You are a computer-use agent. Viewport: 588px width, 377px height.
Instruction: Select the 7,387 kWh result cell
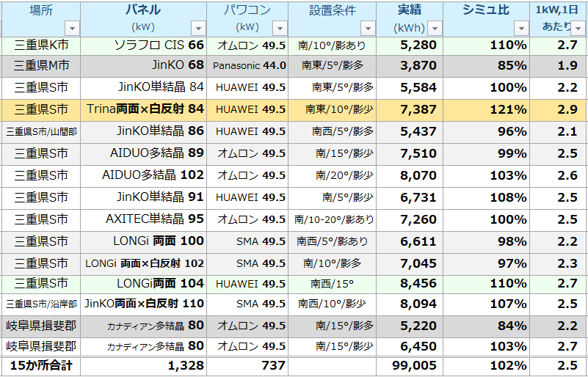(x=410, y=110)
